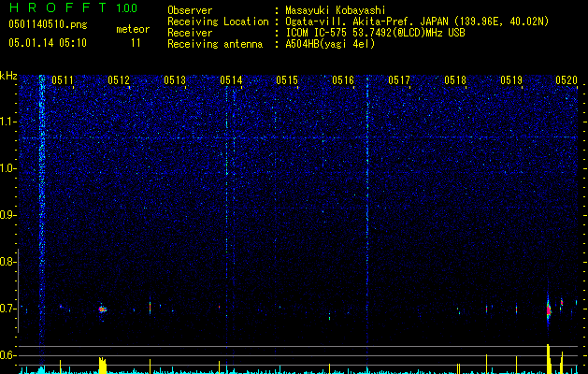This screenshot has height=374, width=588.
Task: Click the 0512 time marker
Action: (119, 80)
